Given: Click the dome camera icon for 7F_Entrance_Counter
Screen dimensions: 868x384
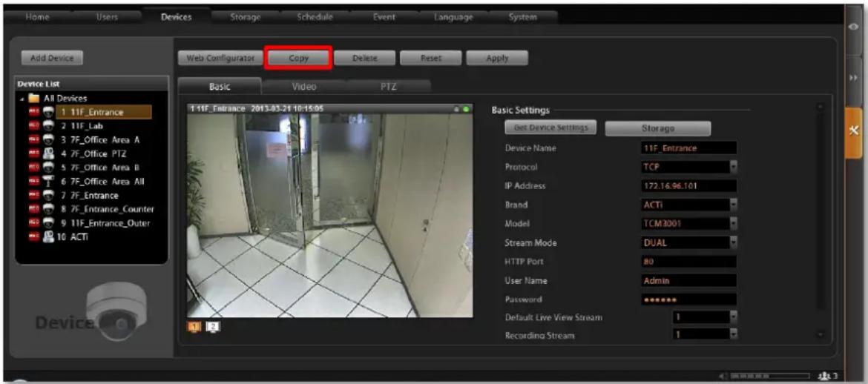Looking at the screenshot, I should pyautogui.click(x=47, y=209).
